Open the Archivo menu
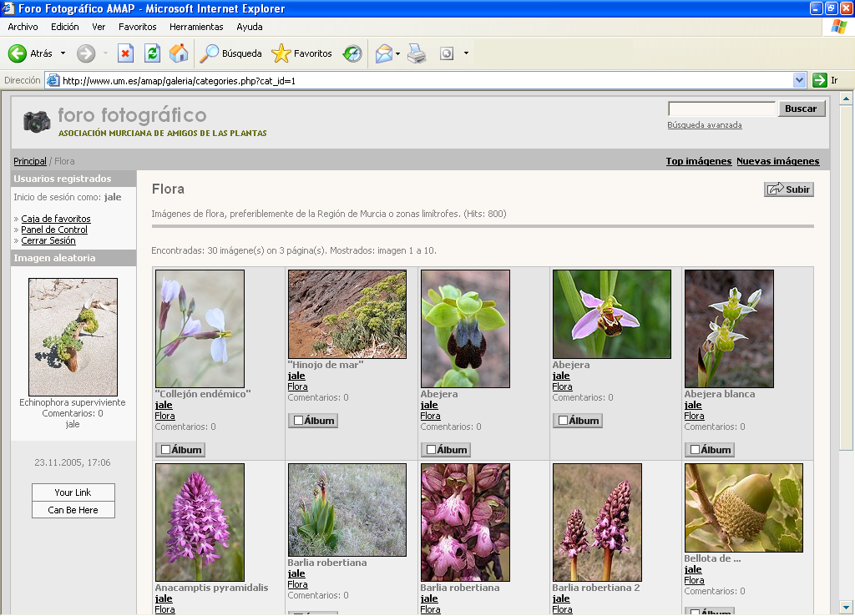This screenshot has width=855, height=616. click(x=23, y=27)
